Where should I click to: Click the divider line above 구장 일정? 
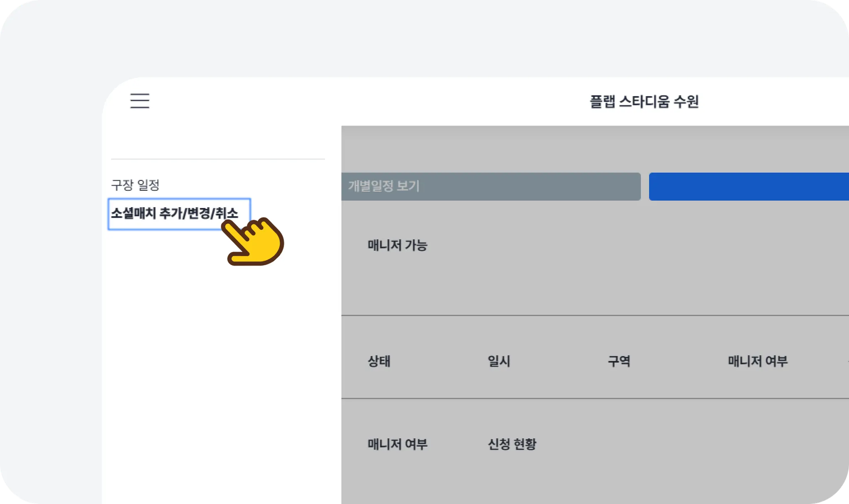click(218, 159)
